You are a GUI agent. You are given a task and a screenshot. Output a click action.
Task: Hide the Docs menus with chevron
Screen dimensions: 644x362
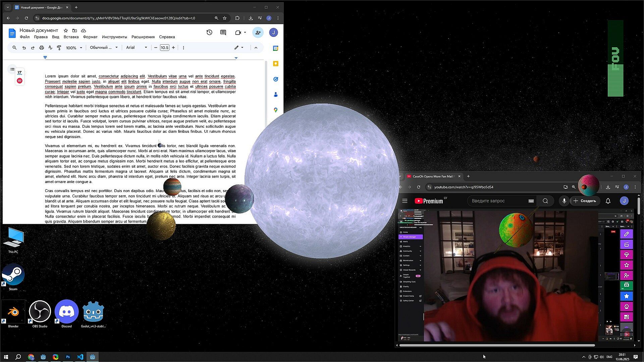(x=256, y=48)
